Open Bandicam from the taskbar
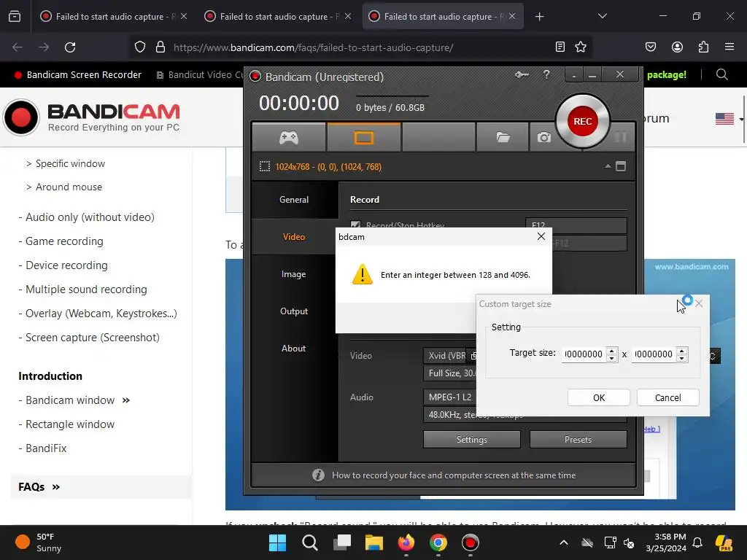747x560 pixels. (471, 542)
